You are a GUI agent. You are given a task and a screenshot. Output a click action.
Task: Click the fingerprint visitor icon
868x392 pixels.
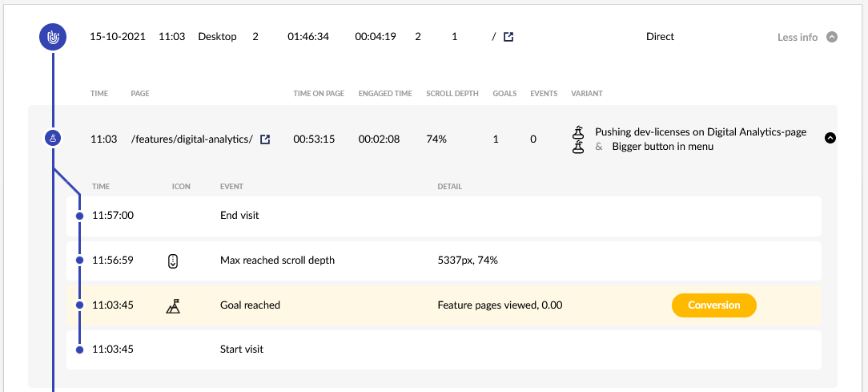53,37
